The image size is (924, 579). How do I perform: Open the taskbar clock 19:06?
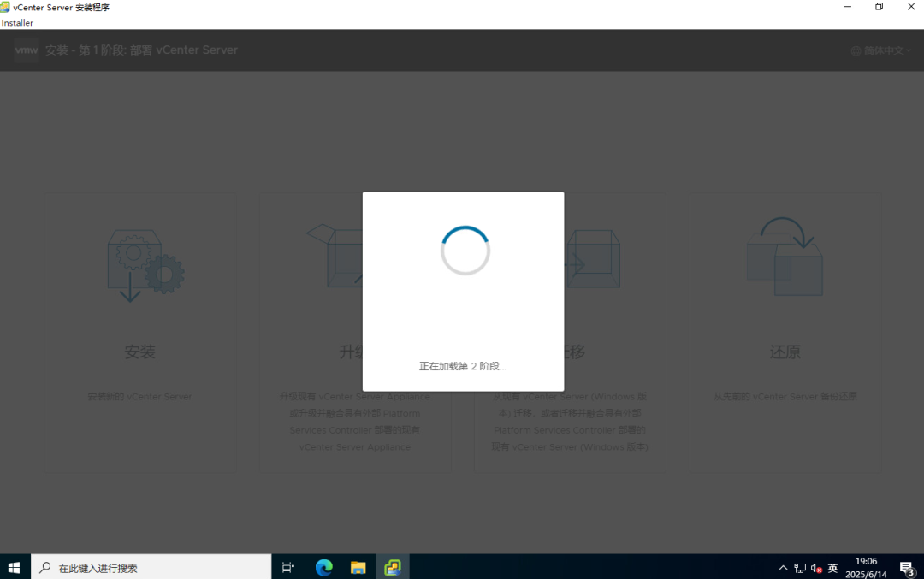tap(866, 567)
